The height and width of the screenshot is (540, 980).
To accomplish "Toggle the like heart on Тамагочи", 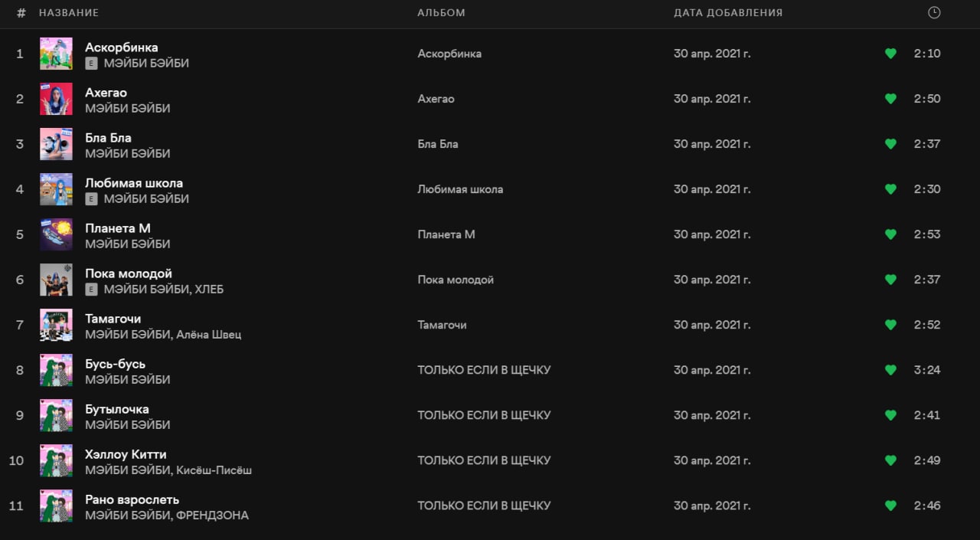I will pyautogui.click(x=890, y=325).
